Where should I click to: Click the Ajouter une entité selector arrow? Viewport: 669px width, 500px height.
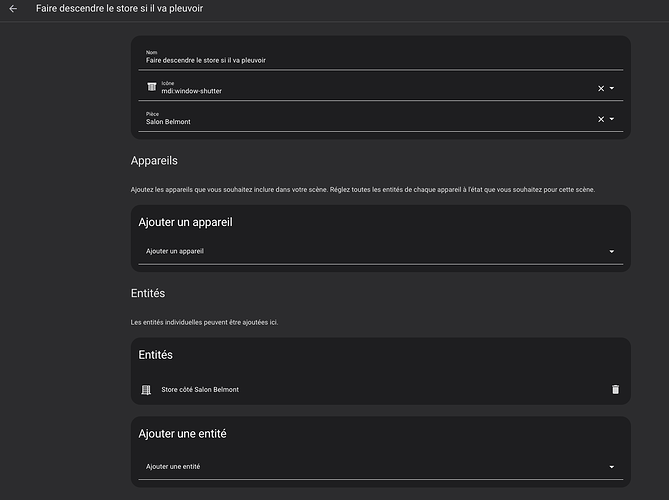[x=611, y=467]
